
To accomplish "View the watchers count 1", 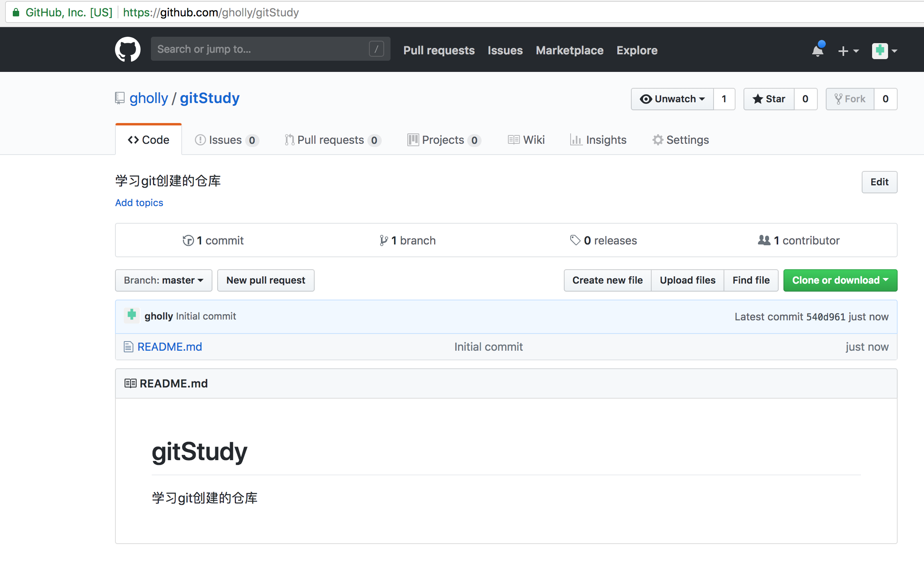I will click(x=724, y=99).
